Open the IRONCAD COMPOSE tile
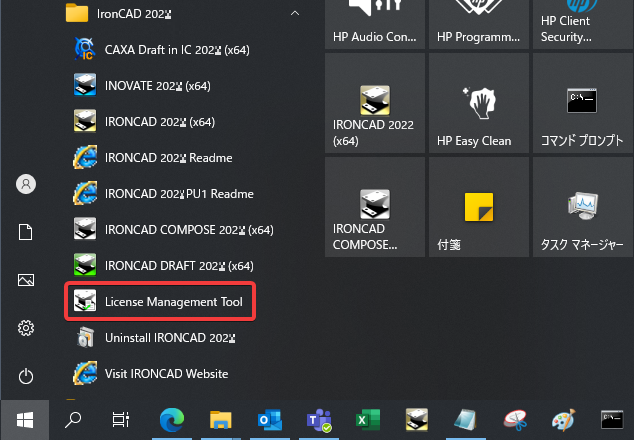Screen dimensions: 634x440 click(x=375, y=207)
